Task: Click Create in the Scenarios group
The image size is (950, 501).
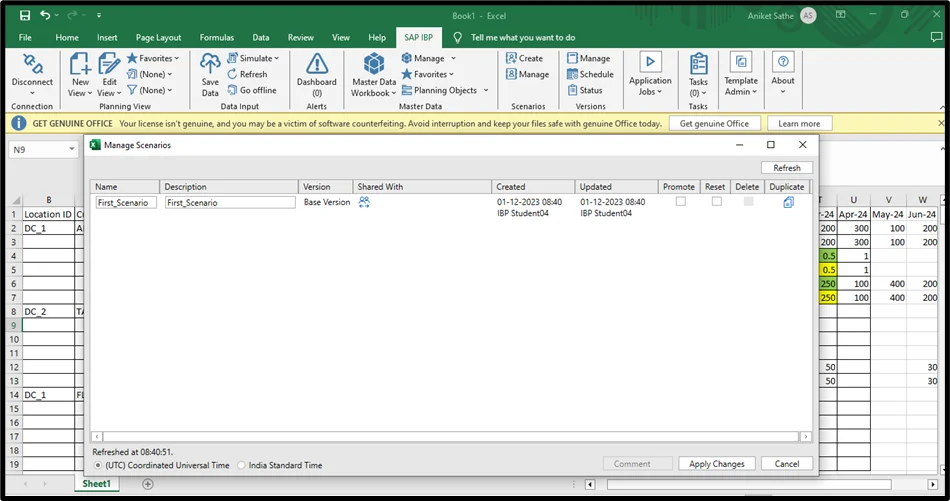Action: [525, 58]
